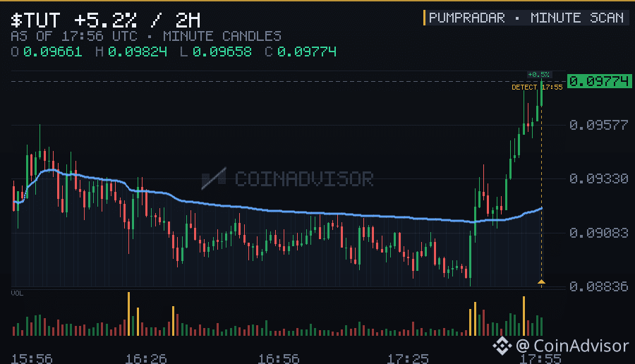Image resolution: width=635 pixels, height=364 pixels.
Task: Select the close value 0.09774
Action: click(x=307, y=51)
